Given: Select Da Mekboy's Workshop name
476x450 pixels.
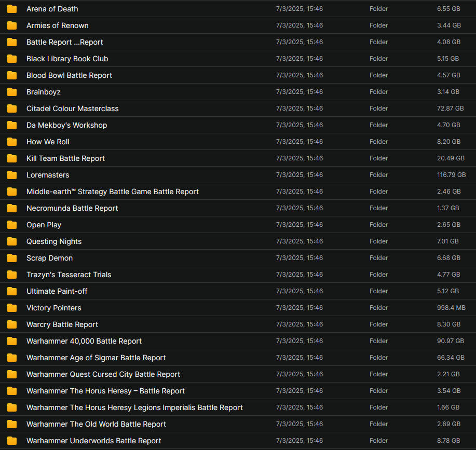Looking at the screenshot, I should pyautogui.click(x=67, y=125).
